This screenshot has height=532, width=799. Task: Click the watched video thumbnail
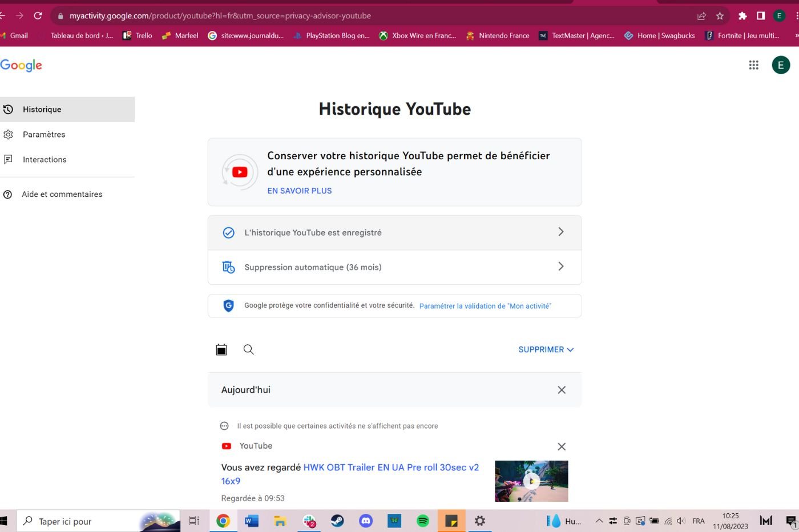click(531, 481)
